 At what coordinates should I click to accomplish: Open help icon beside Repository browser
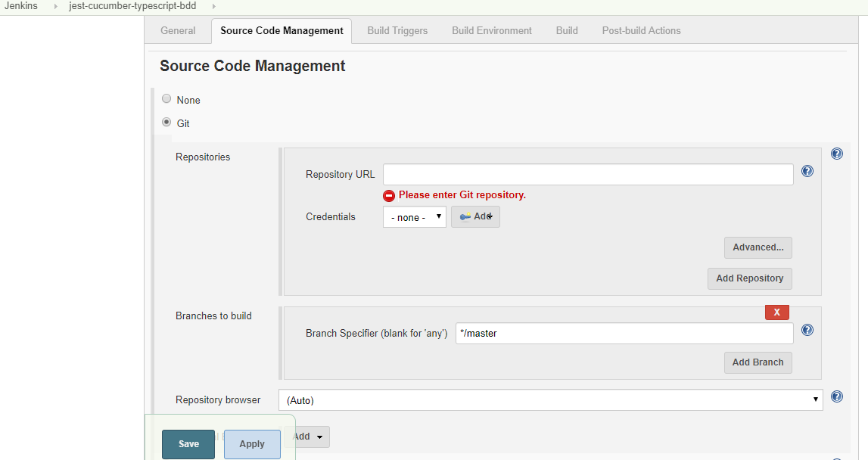836,396
